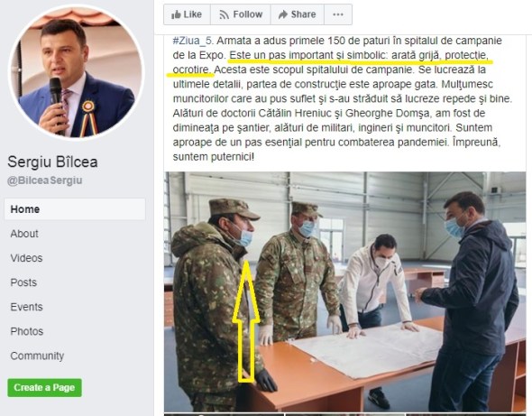Viewport: 532px width, 416px height.
Task: Open the Photos section
Action: tap(27, 331)
